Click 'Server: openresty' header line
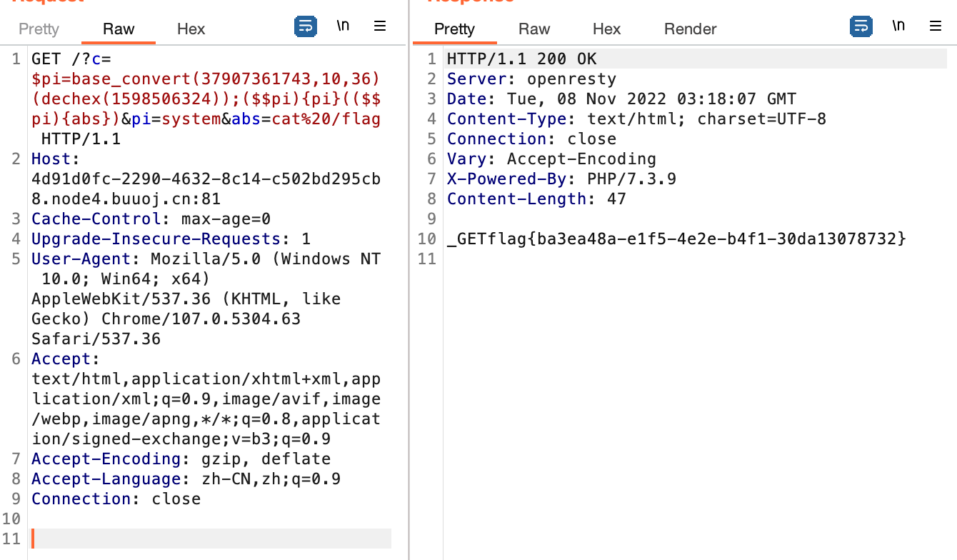This screenshot has height=560, width=957. click(531, 79)
